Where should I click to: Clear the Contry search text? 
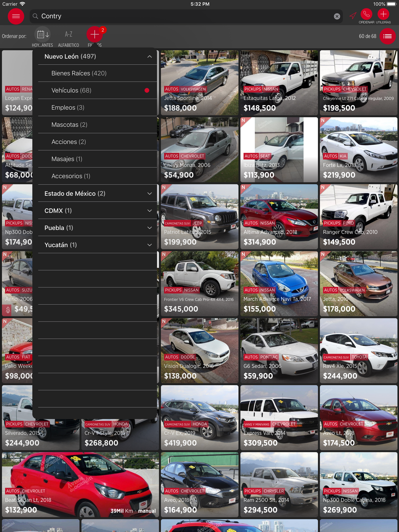click(x=337, y=16)
